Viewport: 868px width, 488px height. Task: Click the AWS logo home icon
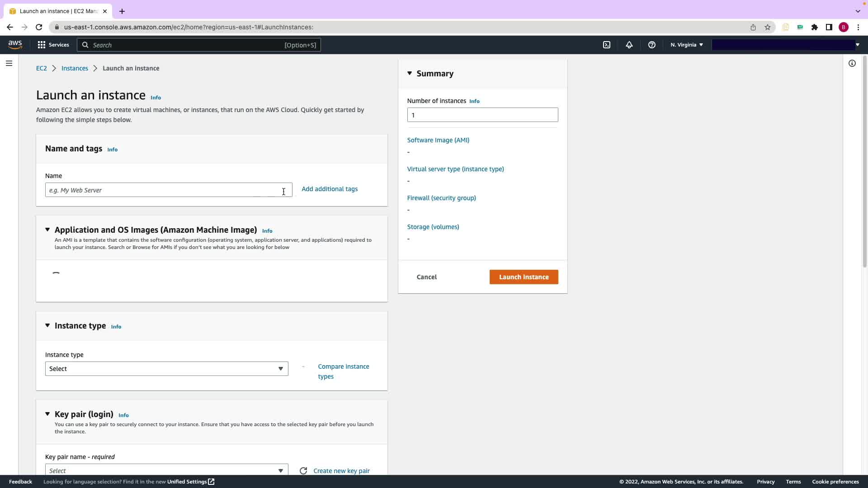(15, 45)
